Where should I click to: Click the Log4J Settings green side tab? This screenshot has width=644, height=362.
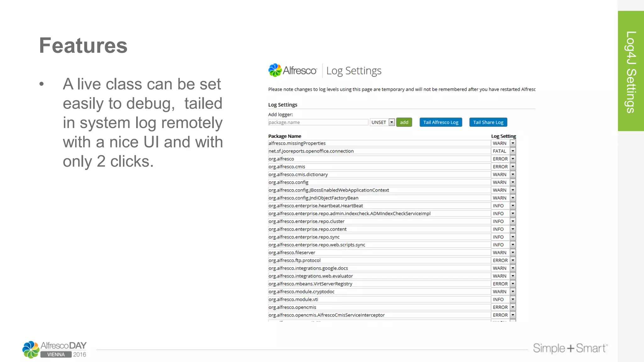631,71
